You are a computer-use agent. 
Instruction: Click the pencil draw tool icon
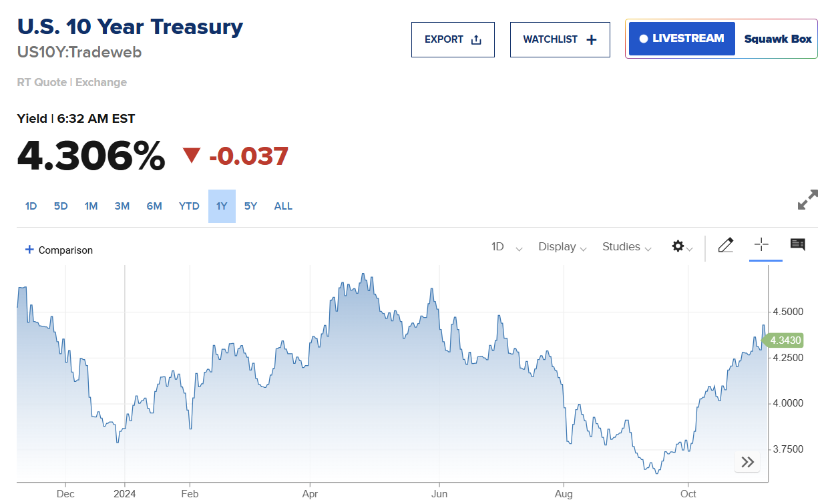tap(726, 246)
